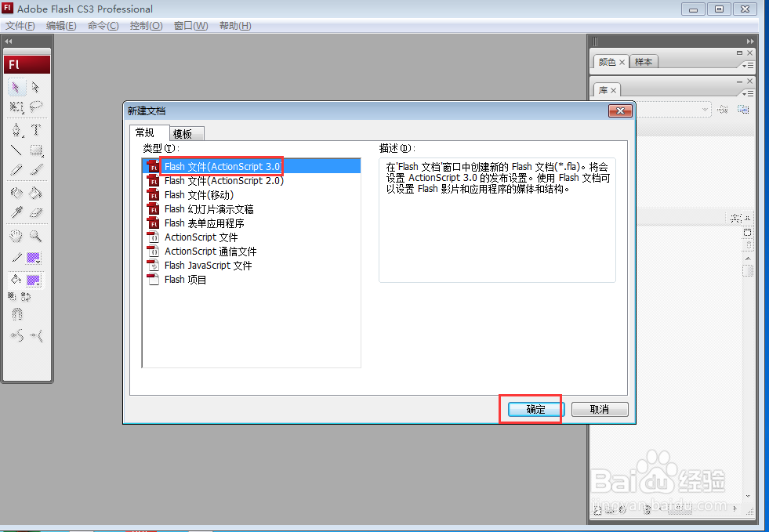Select the Rectangle tool
Image resolution: width=769 pixels, height=532 pixels.
(x=35, y=150)
